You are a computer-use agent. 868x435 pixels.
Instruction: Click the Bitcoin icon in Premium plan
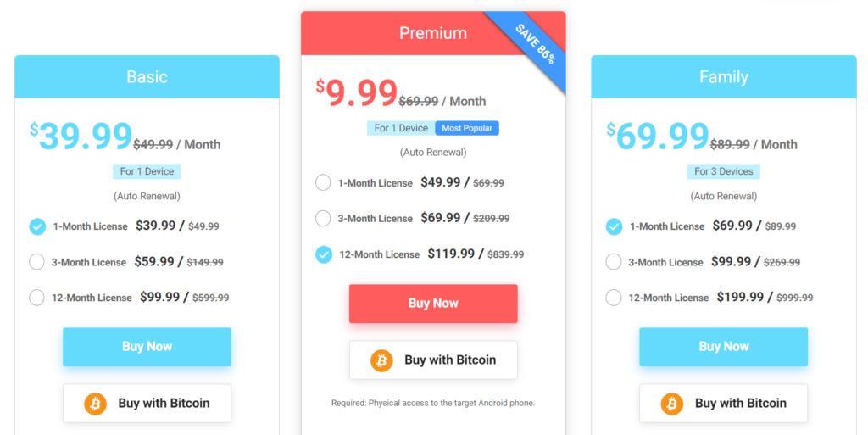click(x=381, y=360)
